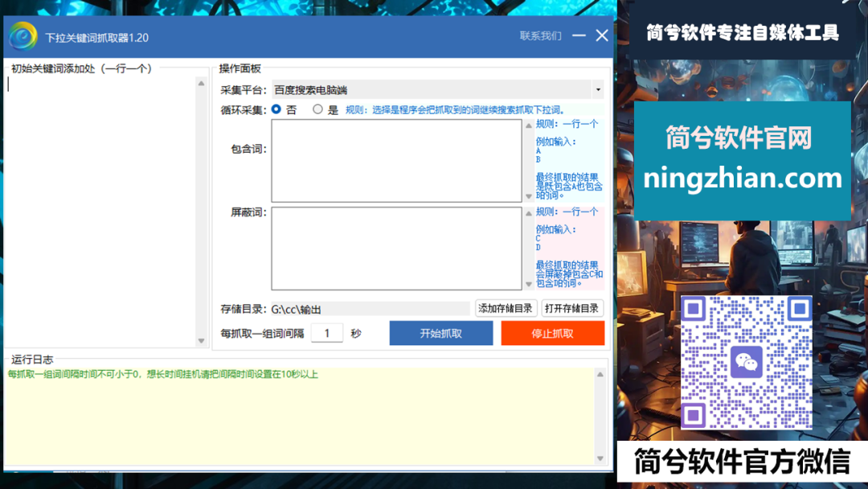
Task: Click the up arrow of the 包含词 scrollbar
Action: [528, 125]
